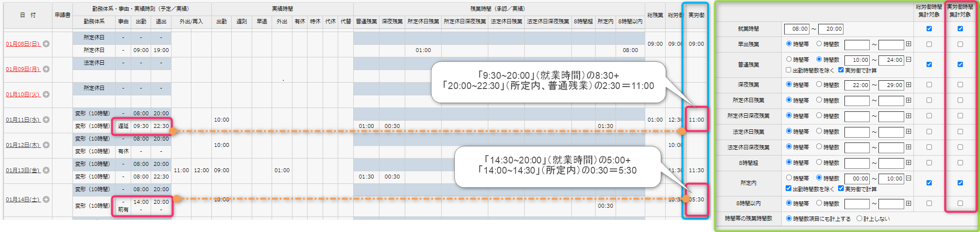Click plus icon next to 01月08日(日)
Screen dimensions: 980x232
[x=46, y=44]
